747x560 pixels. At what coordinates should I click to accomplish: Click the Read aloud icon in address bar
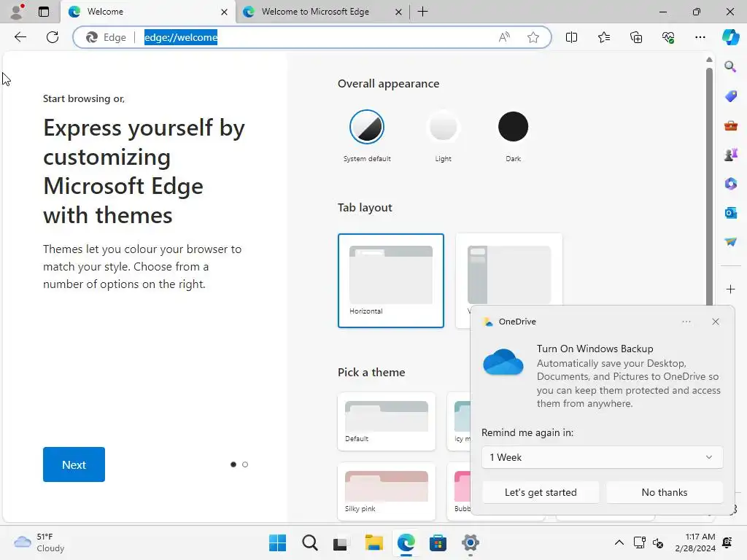tap(504, 37)
